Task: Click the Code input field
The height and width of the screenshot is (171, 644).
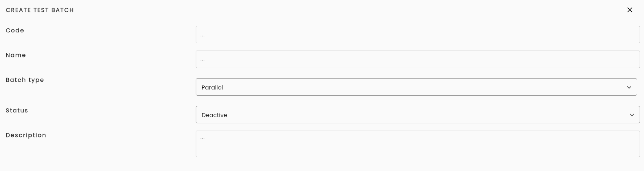Action: pos(417,35)
